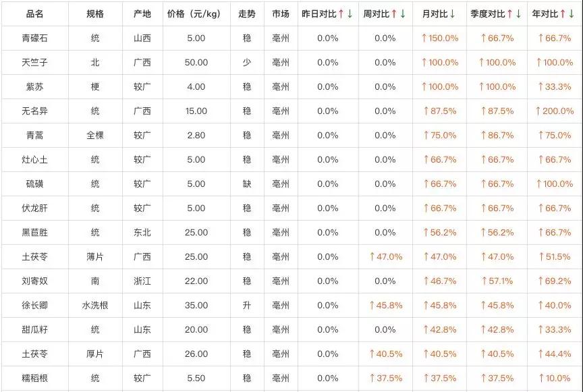Sort 季度对比 descending with green down arrow
The width and height of the screenshot is (583, 392).
[x=519, y=14]
